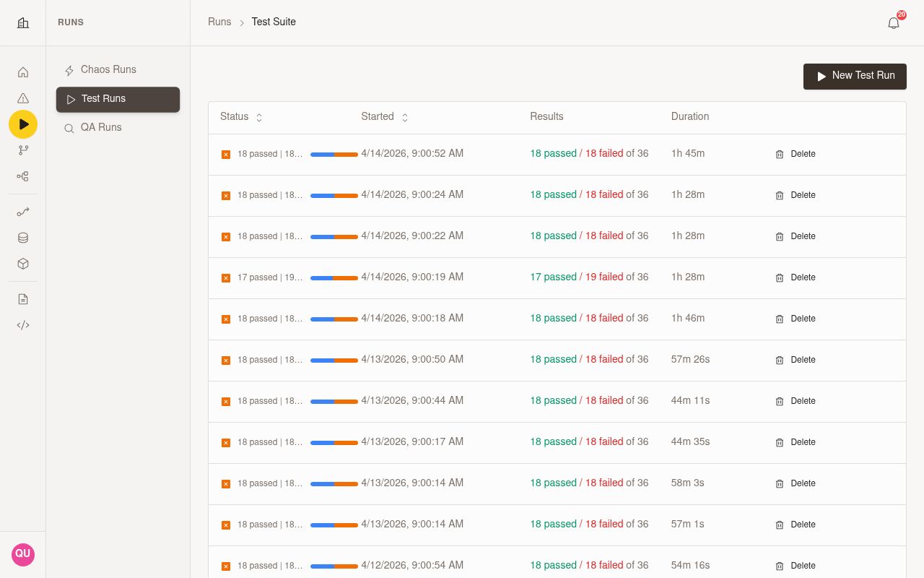Open the code brackets icon in sidebar
Image resolution: width=924 pixels, height=578 pixels.
[x=23, y=325]
